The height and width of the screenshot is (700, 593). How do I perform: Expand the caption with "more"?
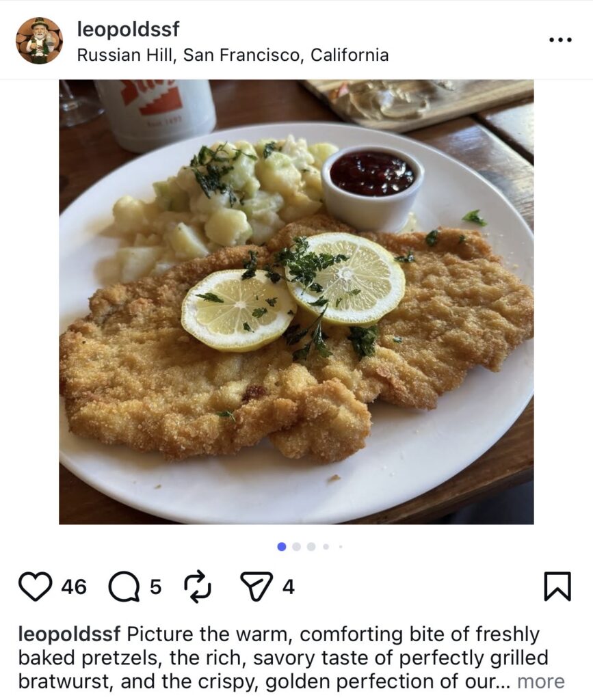tap(540, 681)
